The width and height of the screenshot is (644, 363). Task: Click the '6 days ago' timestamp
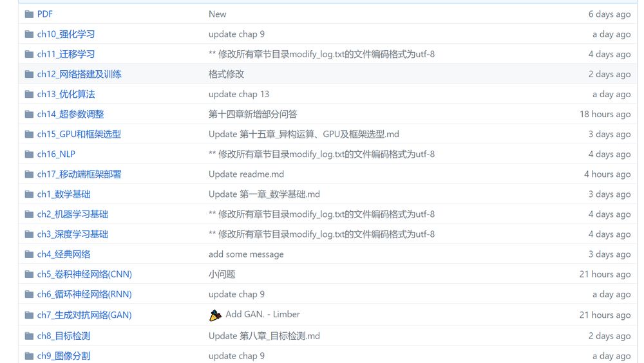tap(609, 14)
